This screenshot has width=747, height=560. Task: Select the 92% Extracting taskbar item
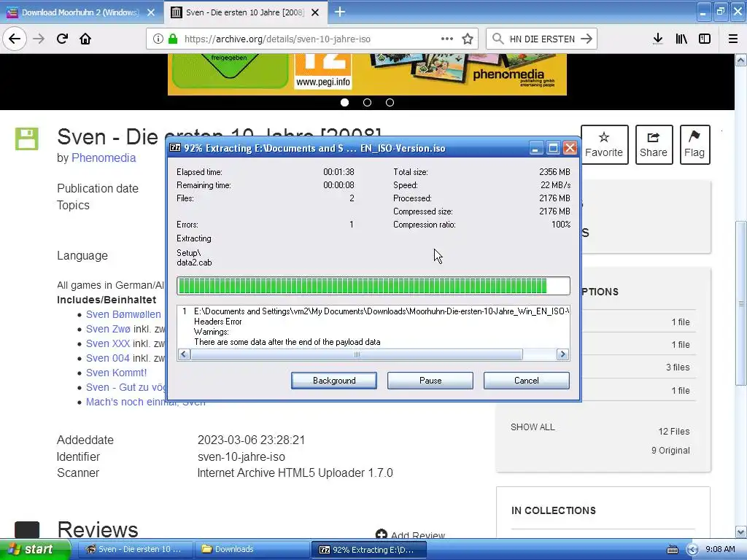point(369,549)
